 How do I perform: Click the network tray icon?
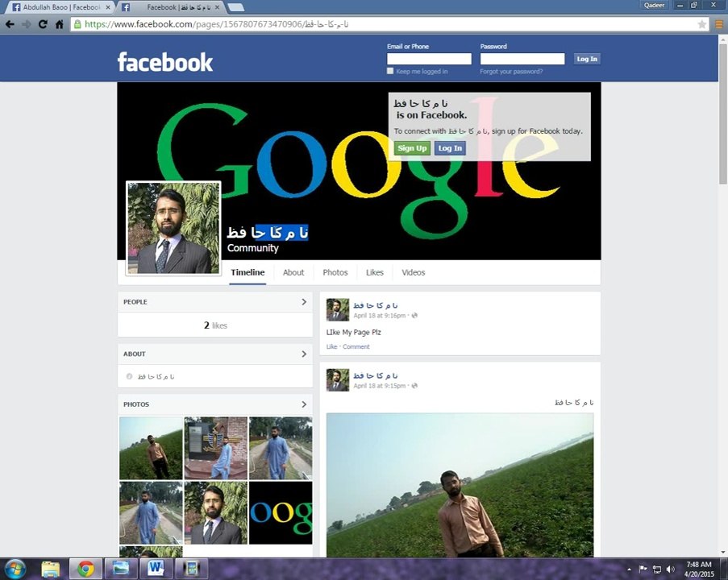(657, 569)
